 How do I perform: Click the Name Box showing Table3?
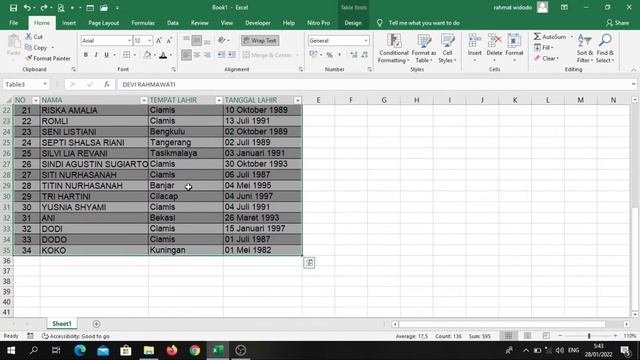(x=25, y=84)
